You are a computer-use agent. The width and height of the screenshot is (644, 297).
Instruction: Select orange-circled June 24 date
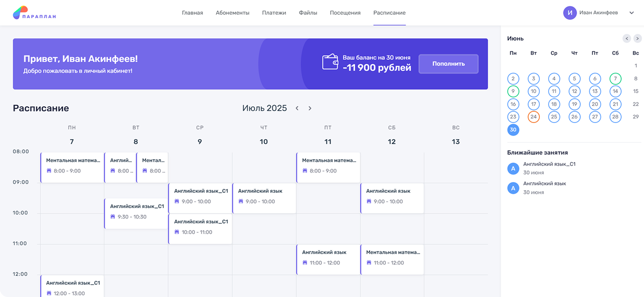[x=534, y=117]
